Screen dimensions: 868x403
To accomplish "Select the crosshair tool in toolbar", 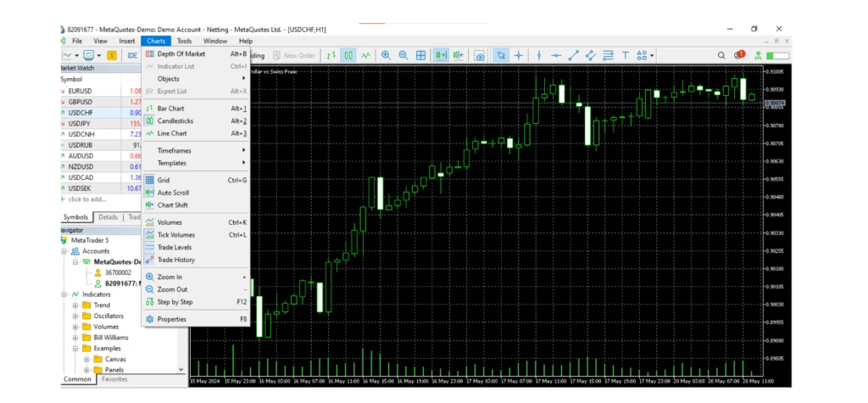I will tap(519, 56).
